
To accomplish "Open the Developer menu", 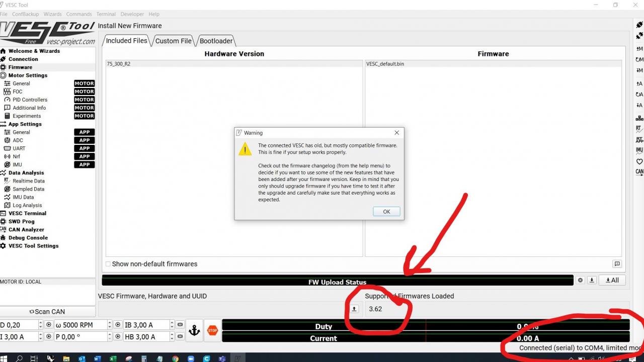I will coord(132,14).
